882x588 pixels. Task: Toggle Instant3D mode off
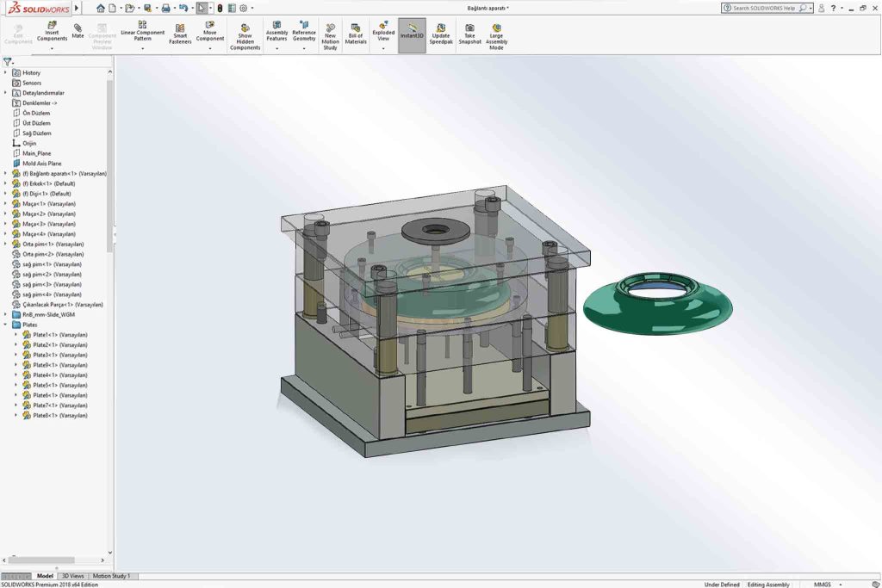tap(412, 29)
